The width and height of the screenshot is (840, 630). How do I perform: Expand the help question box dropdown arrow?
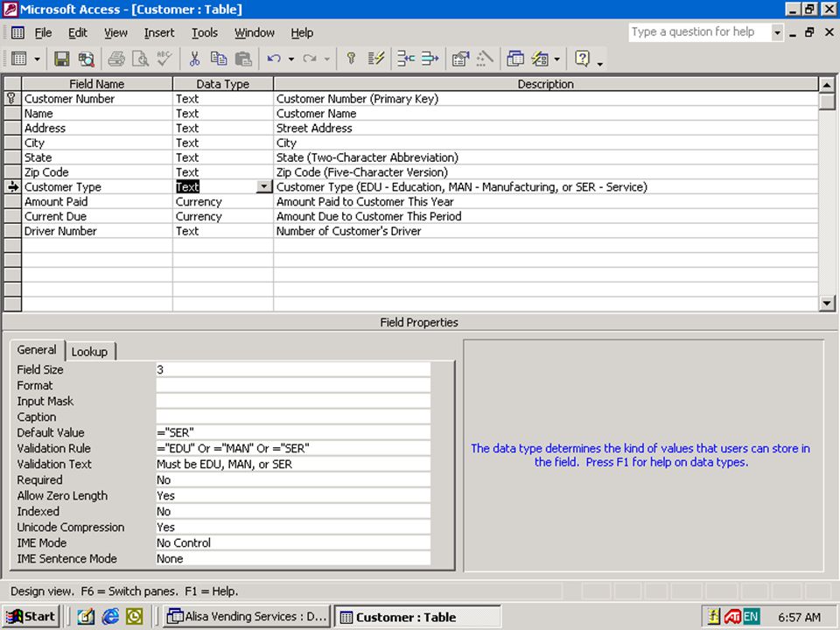(777, 32)
